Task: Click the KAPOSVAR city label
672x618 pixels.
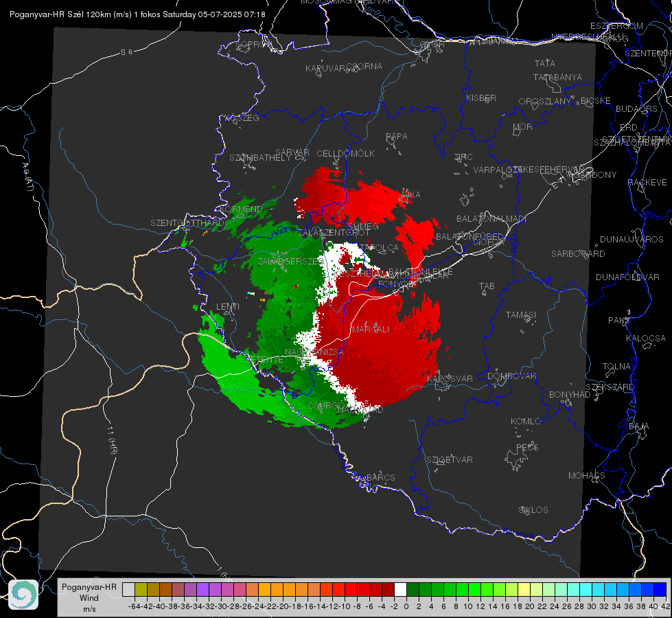Action: (x=450, y=378)
